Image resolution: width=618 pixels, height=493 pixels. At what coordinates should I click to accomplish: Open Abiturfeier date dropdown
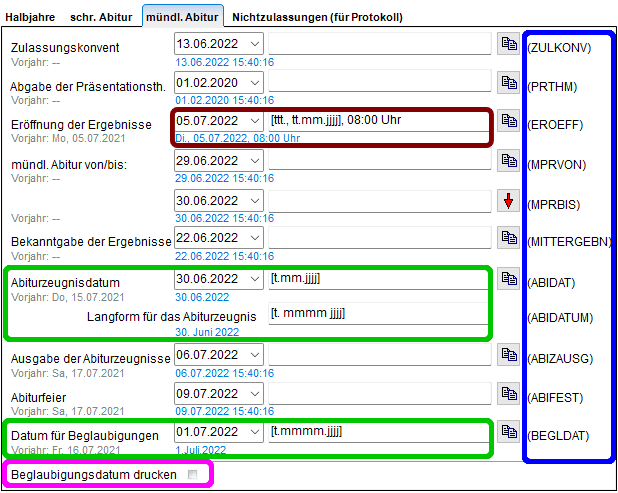pyautogui.click(x=254, y=394)
